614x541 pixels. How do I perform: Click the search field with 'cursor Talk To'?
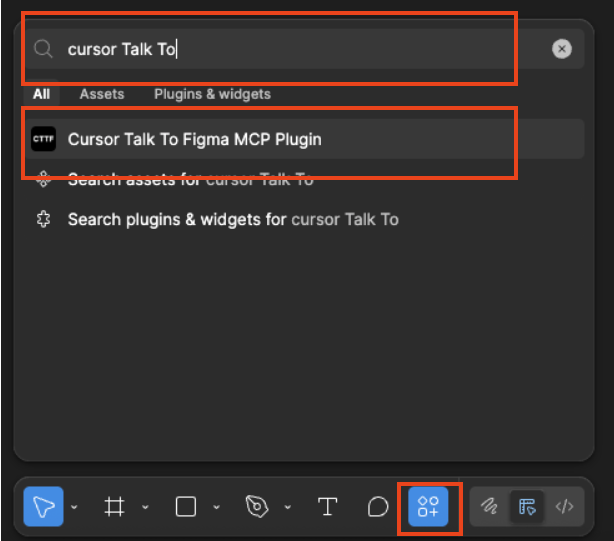click(x=305, y=49)
